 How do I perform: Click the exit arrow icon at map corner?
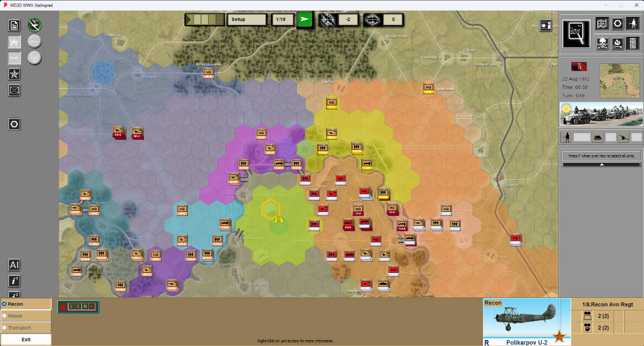[x=546, y=26]
